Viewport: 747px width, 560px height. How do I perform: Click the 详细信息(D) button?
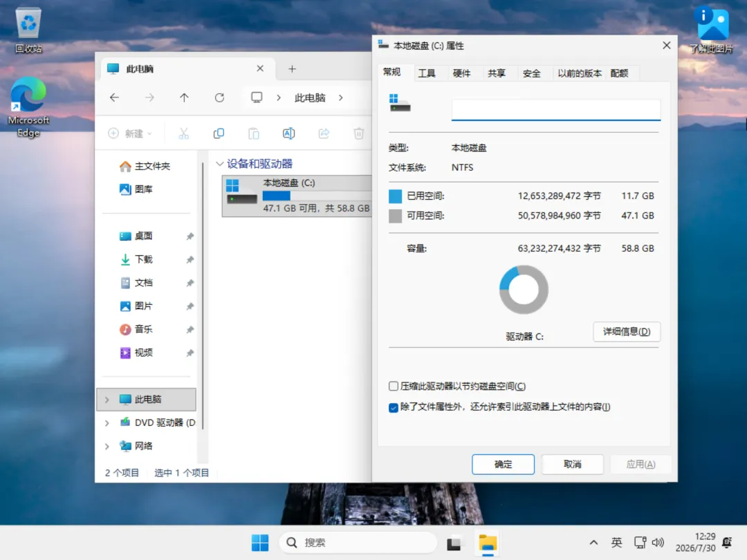(x=627, y=331)
